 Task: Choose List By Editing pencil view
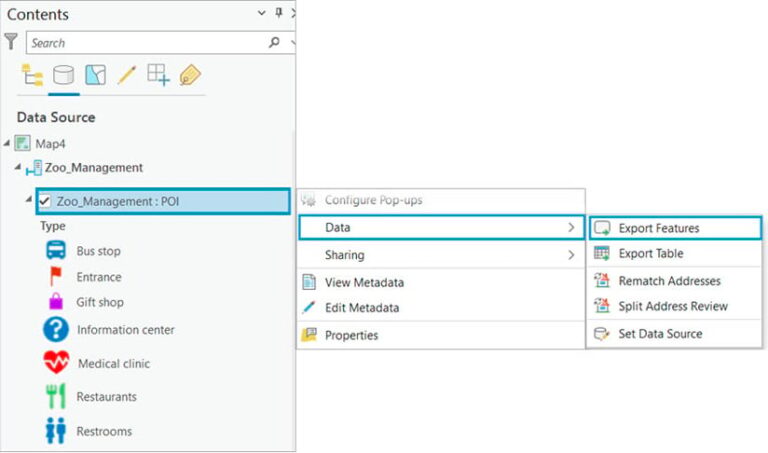coord(127,75)
